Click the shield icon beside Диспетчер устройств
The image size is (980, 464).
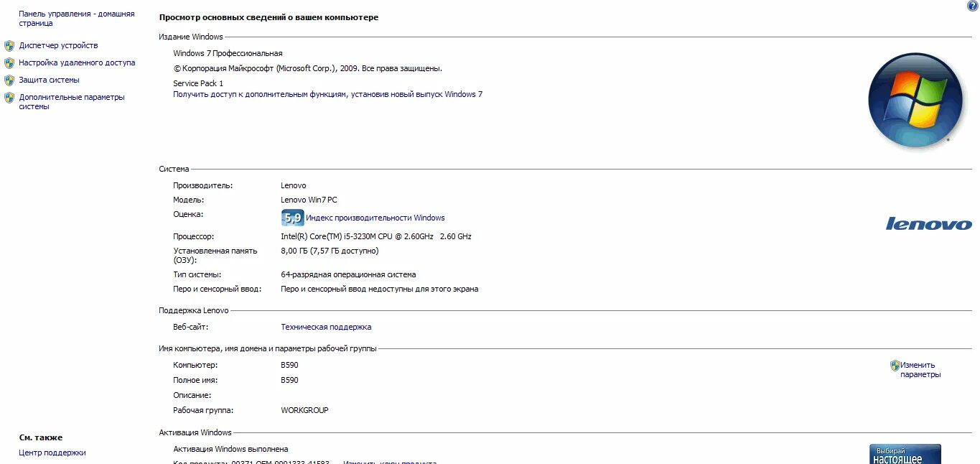click(x=9, y=45)
